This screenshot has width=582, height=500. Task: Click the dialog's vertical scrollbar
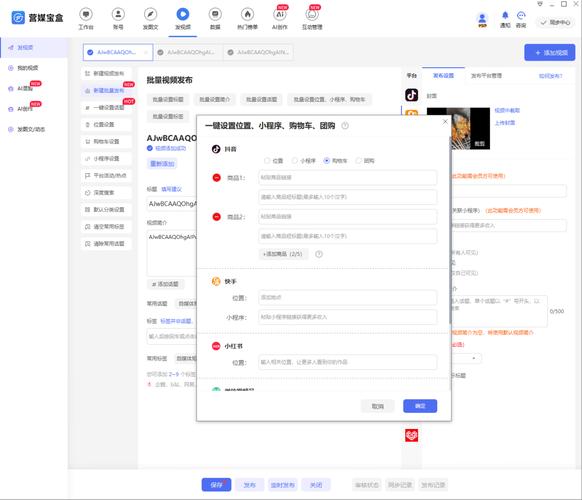[450, 230]
